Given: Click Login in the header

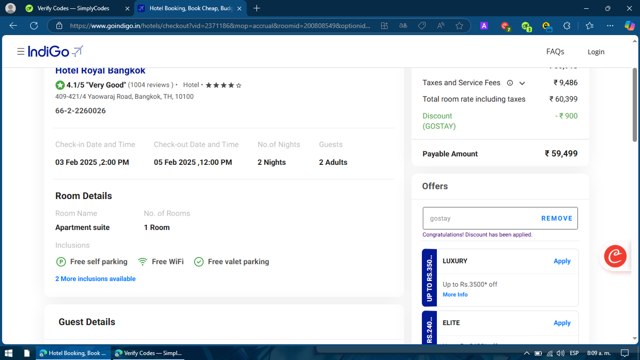Looking at the screenshot, I should [x=596, y=52].
